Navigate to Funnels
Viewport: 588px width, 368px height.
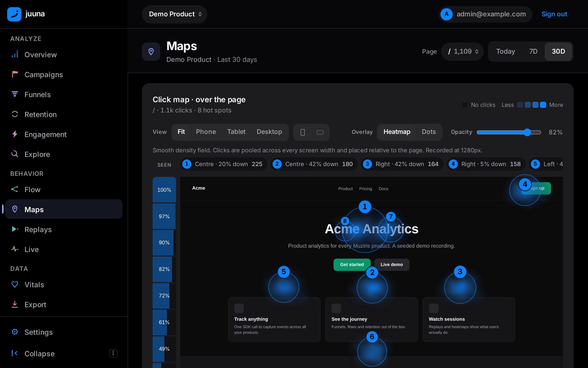[64, 95]
